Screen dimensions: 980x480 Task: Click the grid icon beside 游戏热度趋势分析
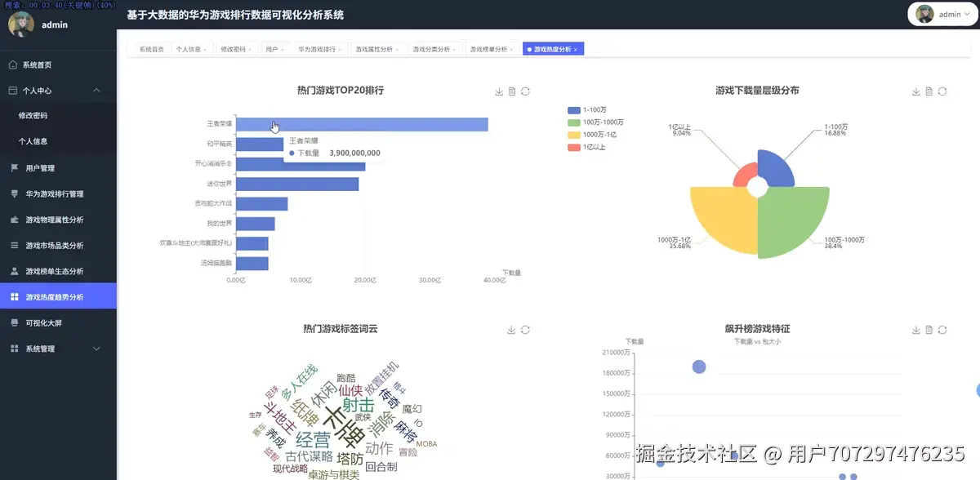click(x=14, y=297)
